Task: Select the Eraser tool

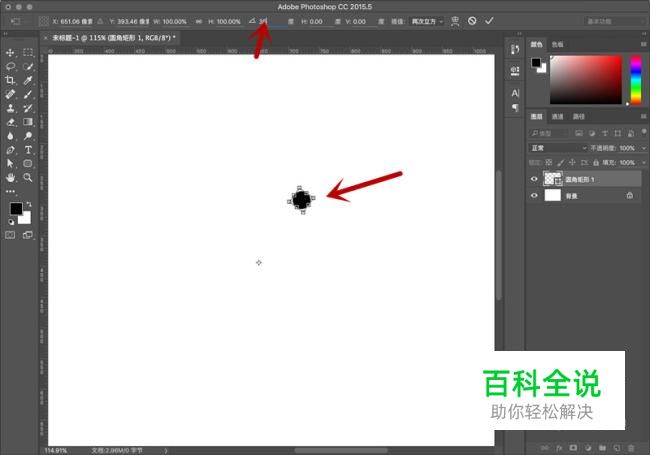Action: pos(10,122)
